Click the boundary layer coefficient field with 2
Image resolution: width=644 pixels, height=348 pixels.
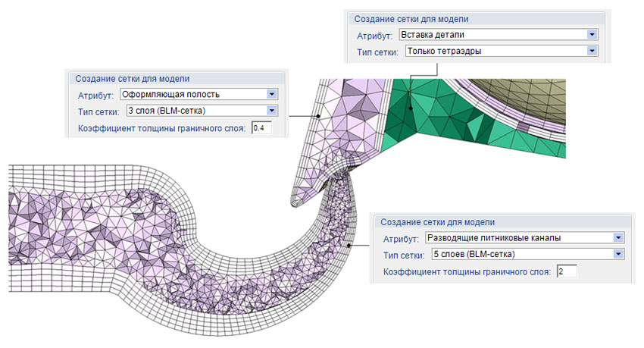tap(567, 271)
